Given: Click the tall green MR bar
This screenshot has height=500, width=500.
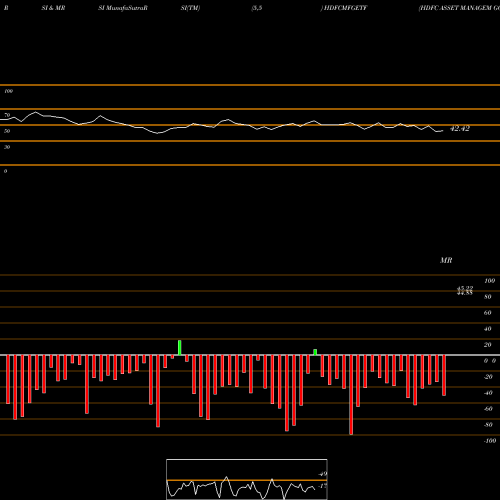Looking at the screenshot, I should (x=180, y=348).
